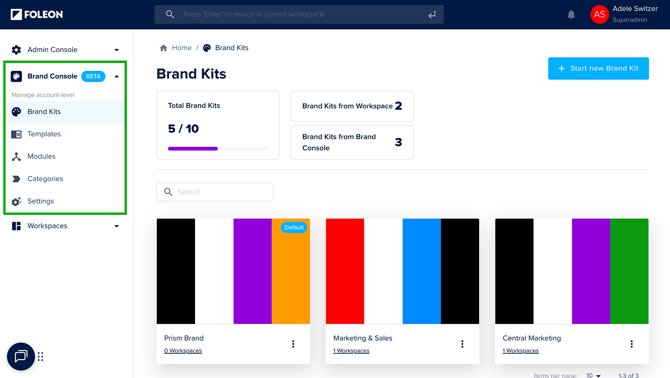The width and height of the screenshot is (670, 378).
Task: Click the Workspaces grid icon
Action: tap(16, 226)
